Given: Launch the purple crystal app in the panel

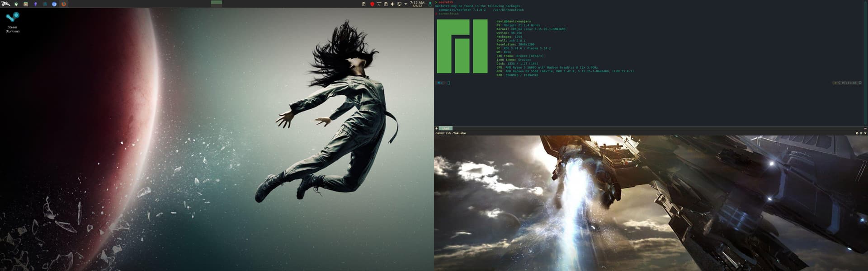Looking at the screenshot, I should pos(35,4).
